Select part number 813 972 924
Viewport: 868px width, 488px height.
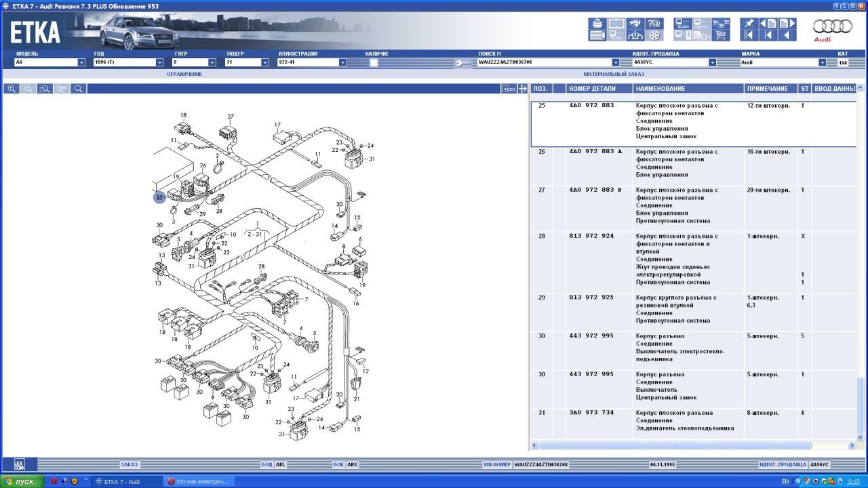pos(591,237)
